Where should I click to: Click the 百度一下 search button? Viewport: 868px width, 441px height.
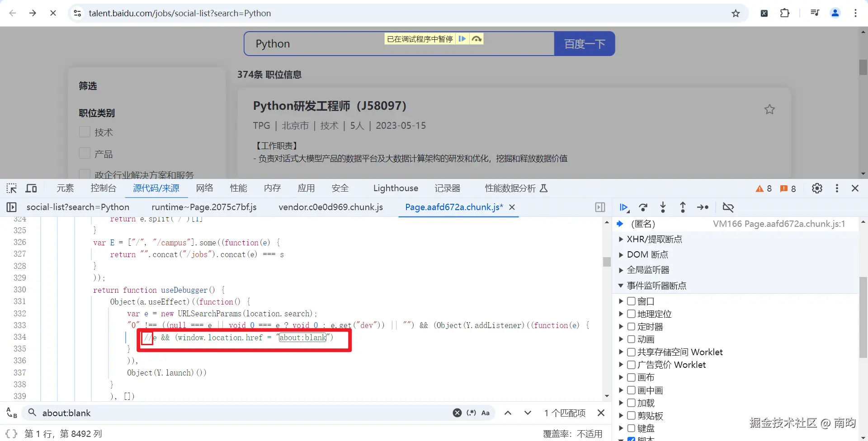(x=584, y=43)
